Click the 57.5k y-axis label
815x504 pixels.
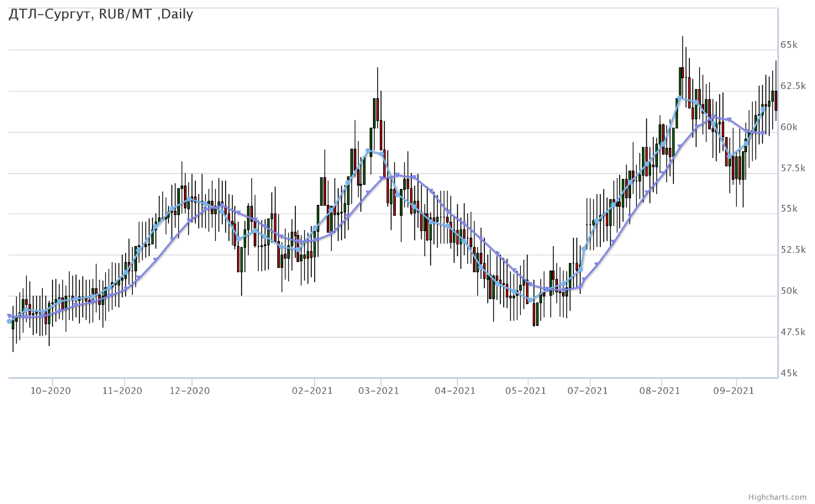(793, 168)
